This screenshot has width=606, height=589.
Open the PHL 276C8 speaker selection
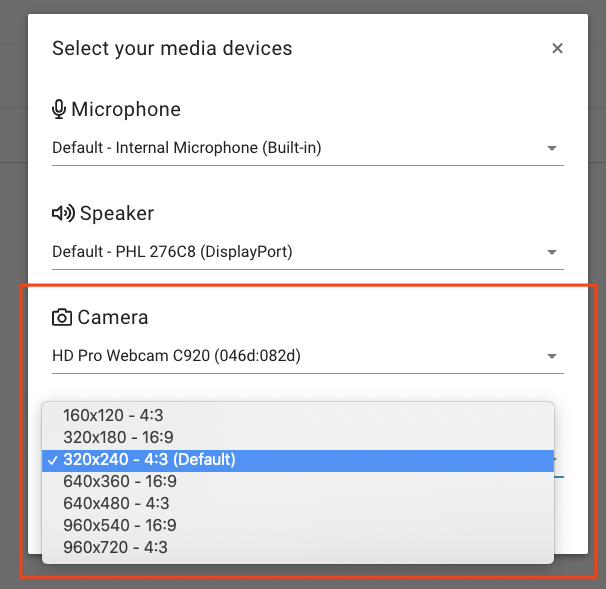tap(308, 252)
